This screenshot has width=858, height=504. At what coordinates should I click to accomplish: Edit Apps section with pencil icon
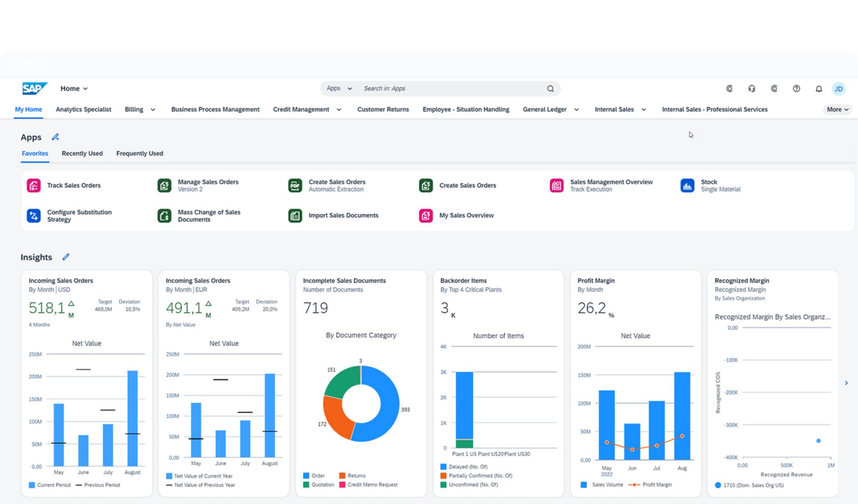click(55, 137)
